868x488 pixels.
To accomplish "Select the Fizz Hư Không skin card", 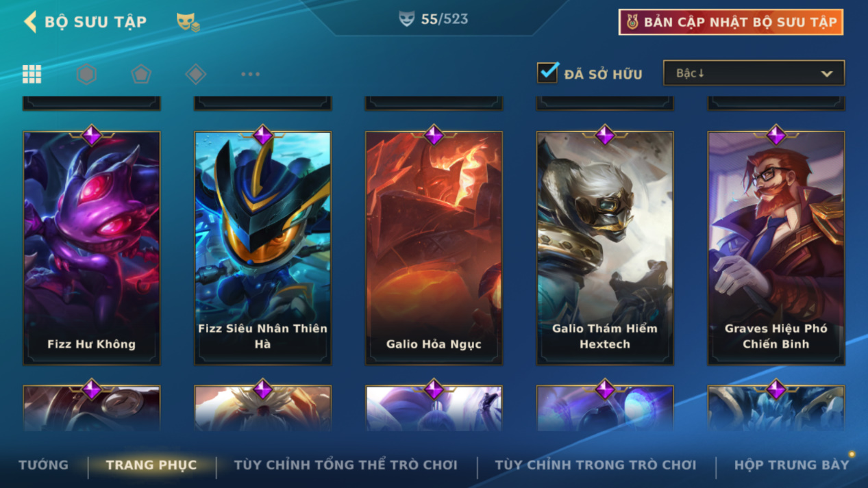I will pos(92,248).
